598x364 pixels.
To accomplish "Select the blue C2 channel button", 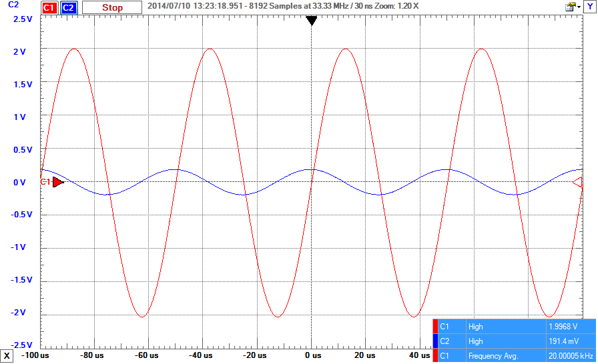I will (68, 7).
